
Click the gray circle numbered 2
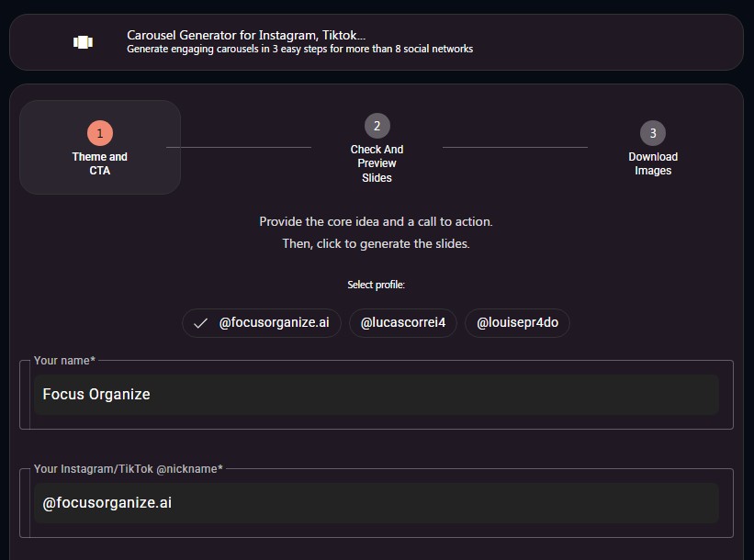click(377, 125)
